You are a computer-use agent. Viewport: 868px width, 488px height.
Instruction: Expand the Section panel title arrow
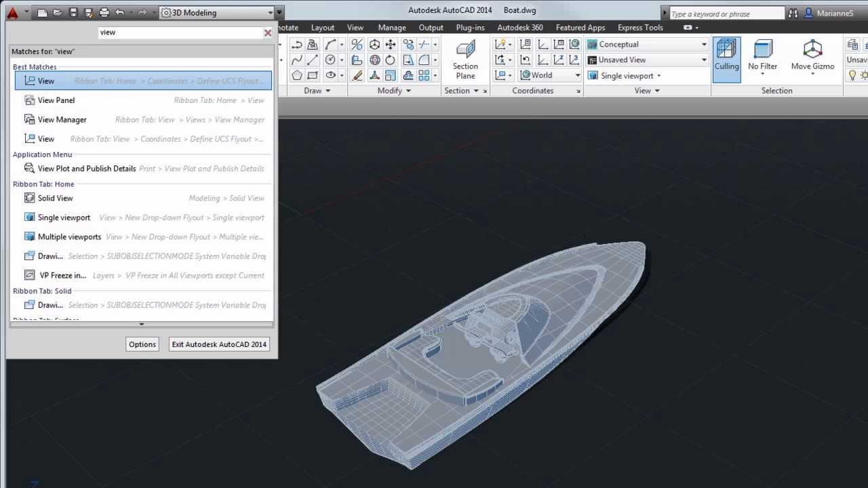(476, 91)
